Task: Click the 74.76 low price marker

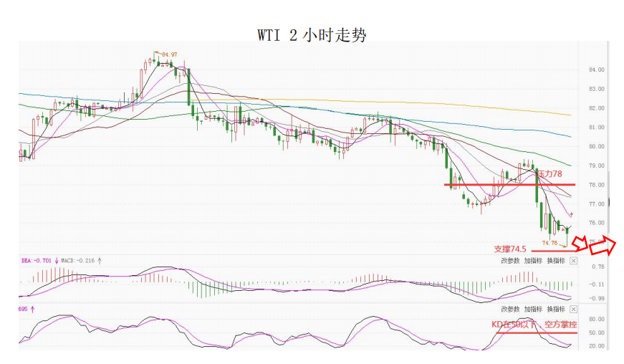Action: coord(549,243)
